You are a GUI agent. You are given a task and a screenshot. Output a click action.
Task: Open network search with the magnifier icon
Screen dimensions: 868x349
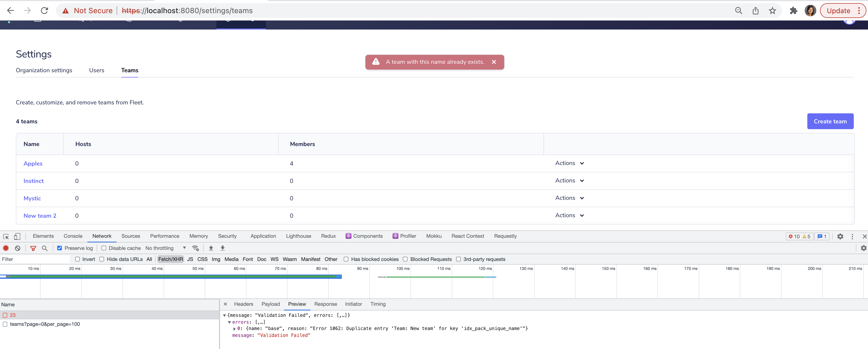point(45,248)
